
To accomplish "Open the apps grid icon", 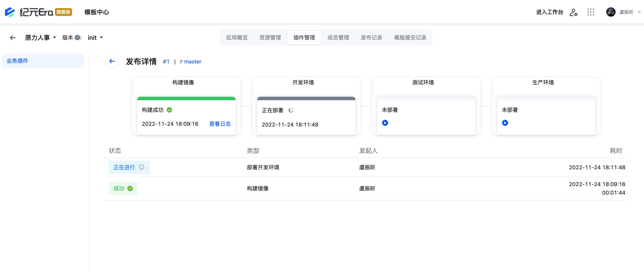I will coord(591,12).
